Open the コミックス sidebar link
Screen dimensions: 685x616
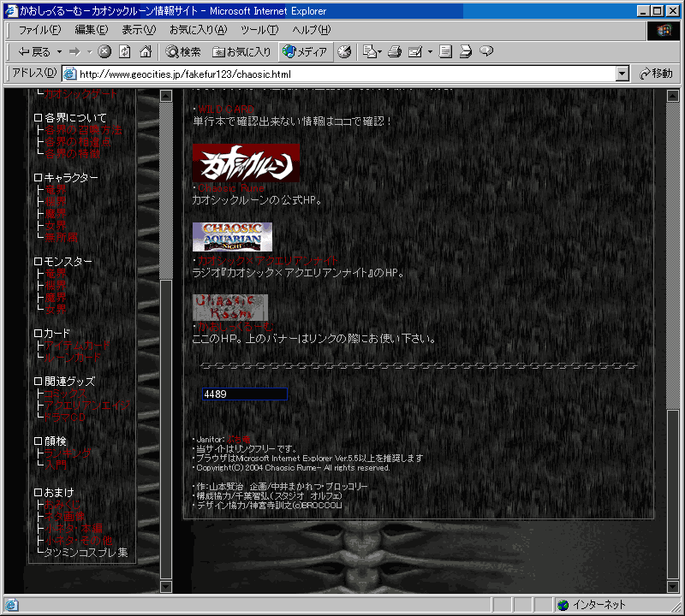(x=66, y=394)
